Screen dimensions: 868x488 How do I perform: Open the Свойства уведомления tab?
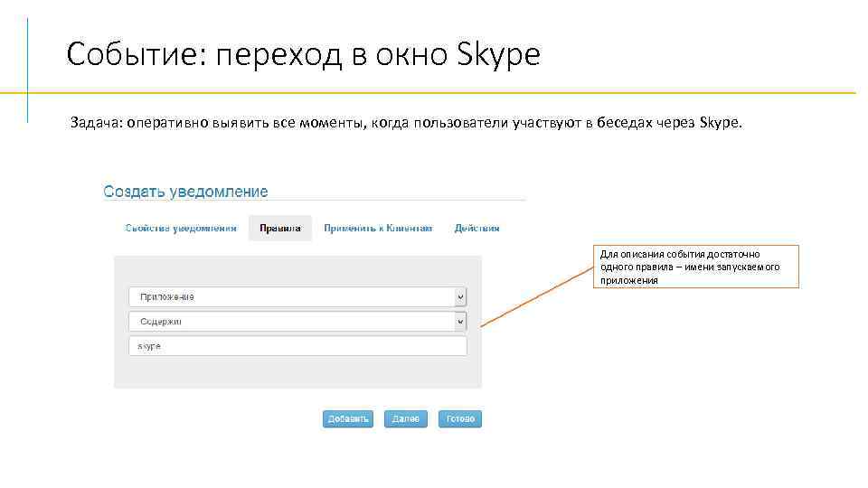click(x=181, y=229)
